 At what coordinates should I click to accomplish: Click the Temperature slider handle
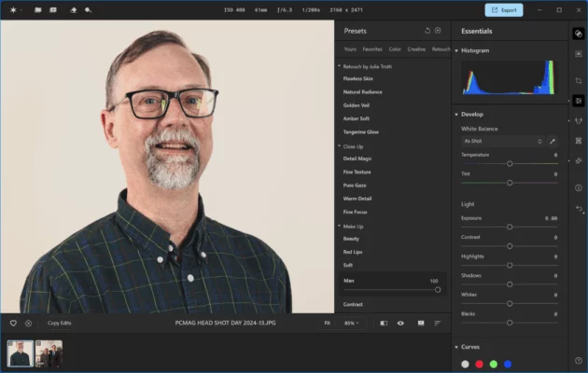click(x=510, y=164)
